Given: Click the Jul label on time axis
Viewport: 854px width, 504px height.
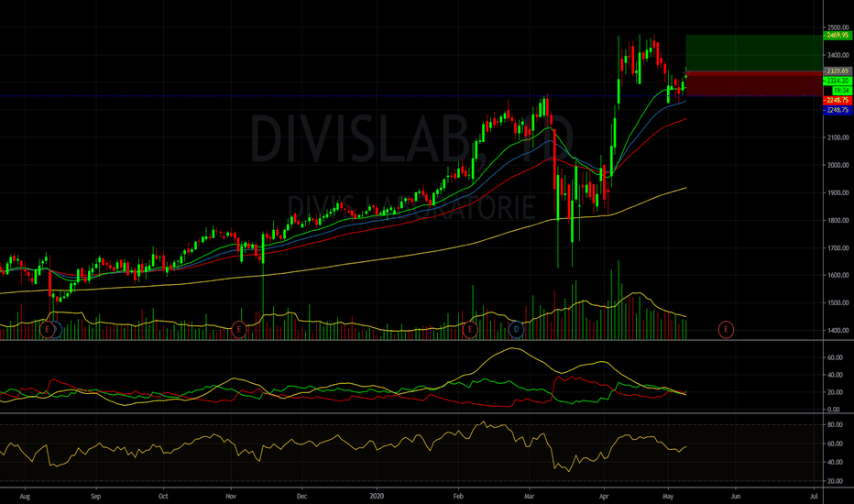Looking at the screenshot, I should [x=815, y=497].
